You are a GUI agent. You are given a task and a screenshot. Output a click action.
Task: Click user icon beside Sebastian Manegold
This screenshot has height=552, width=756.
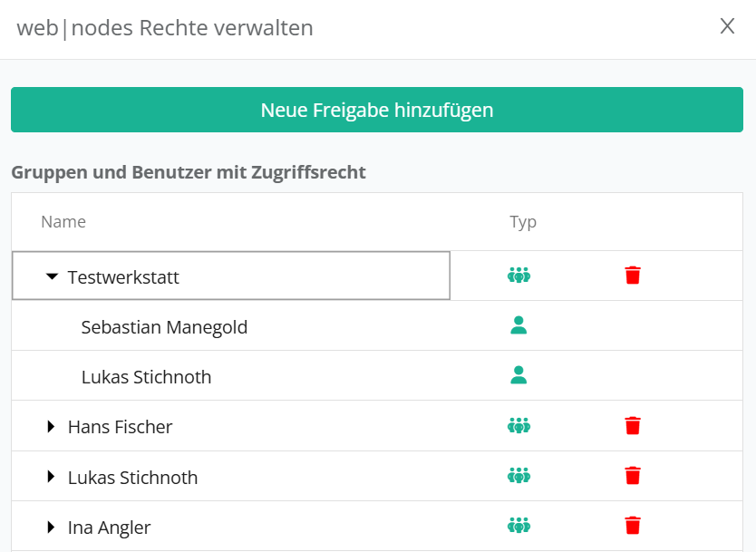pos(519,326)
